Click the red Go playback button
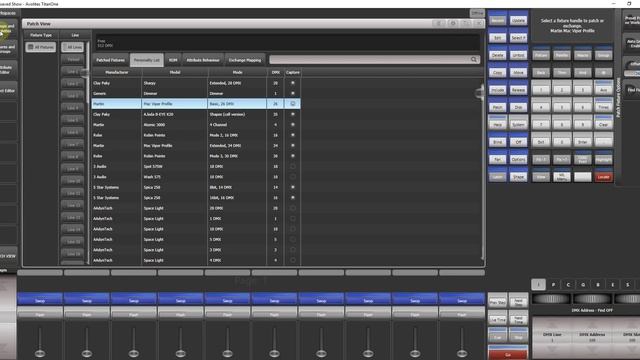The height and width of the screenshot is (360, 640). tap(508, 353)
